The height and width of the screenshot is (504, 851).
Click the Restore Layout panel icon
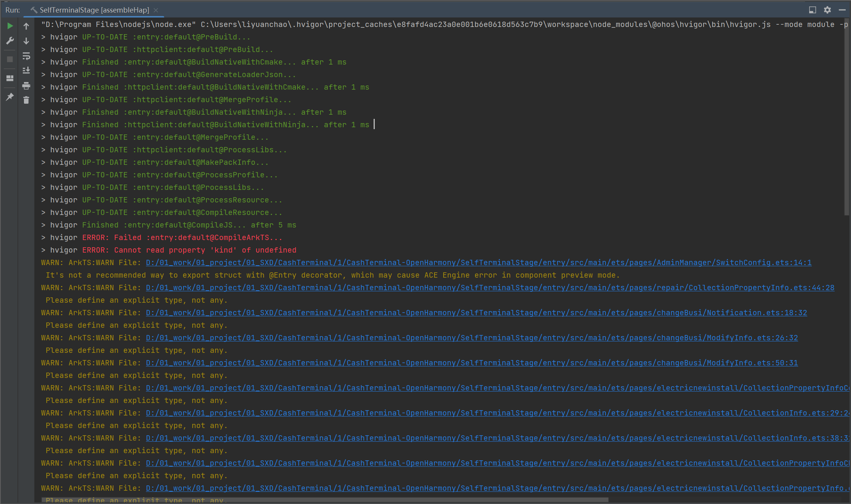pos(10,78)
